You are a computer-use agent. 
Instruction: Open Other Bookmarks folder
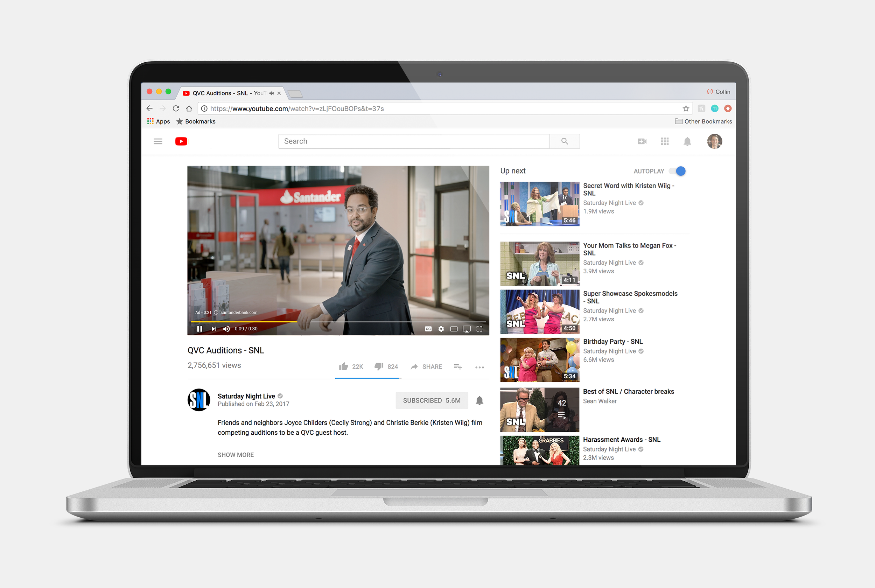pyautogui.click(x=703, y=121)
